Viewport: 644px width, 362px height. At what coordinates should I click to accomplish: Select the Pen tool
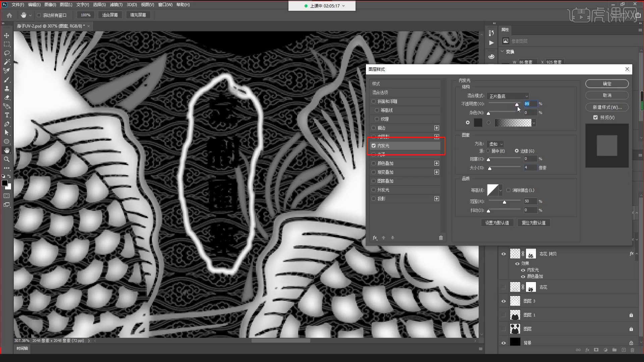coord(7,124)
